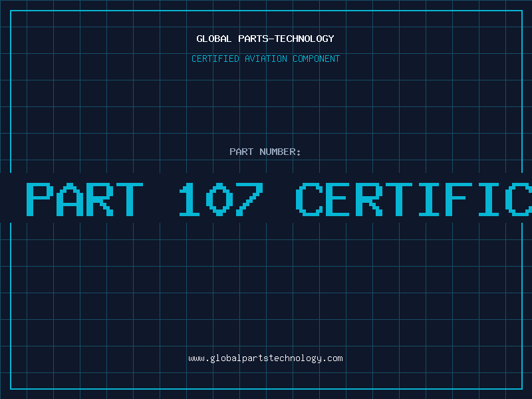Click the truncated CERTIFIC text in banner

(412, 199)
